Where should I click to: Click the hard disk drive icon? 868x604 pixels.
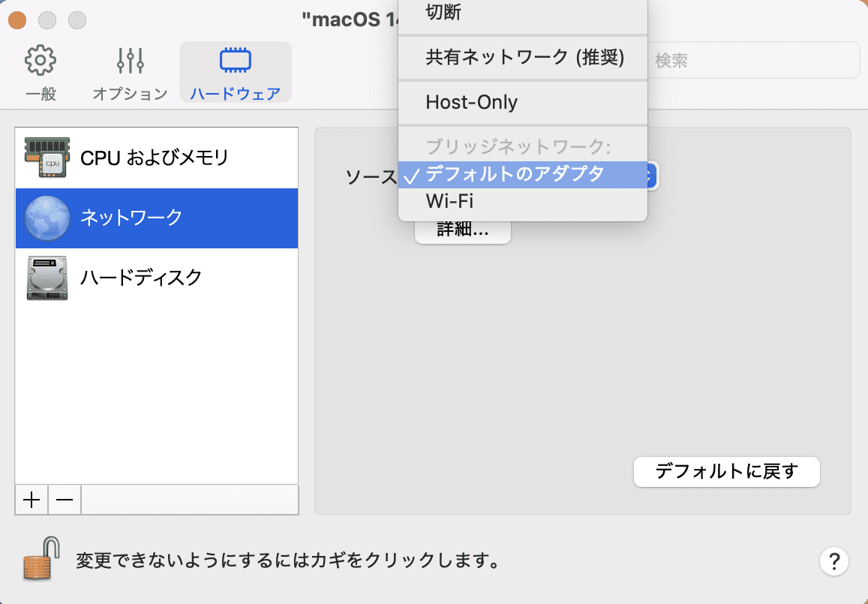(47, 278)
